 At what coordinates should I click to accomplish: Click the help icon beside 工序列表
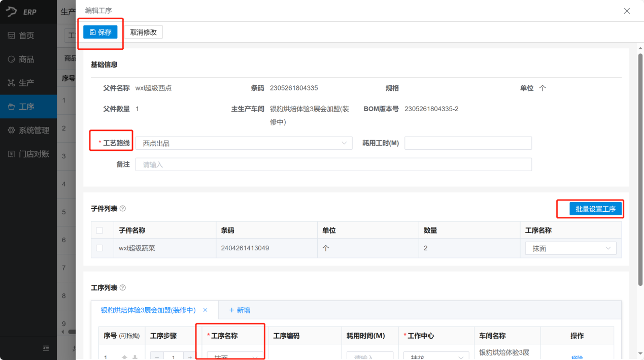coord(123,288)
